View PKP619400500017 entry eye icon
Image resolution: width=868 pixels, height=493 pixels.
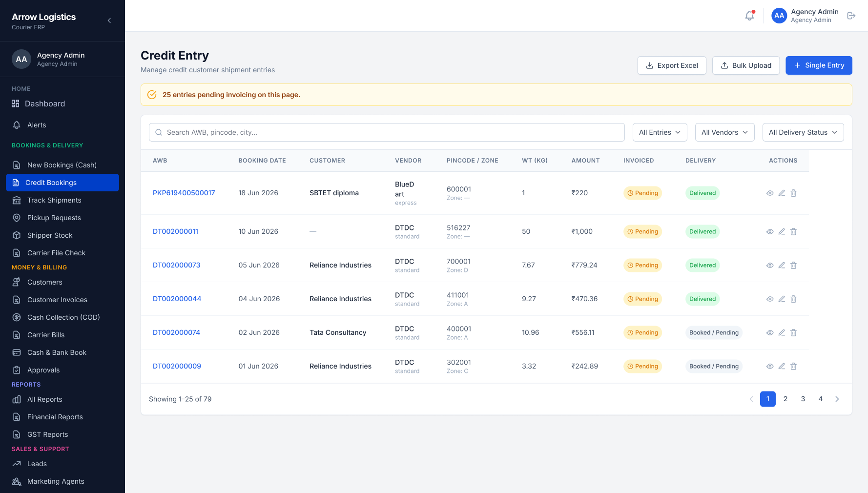point(770,193)
